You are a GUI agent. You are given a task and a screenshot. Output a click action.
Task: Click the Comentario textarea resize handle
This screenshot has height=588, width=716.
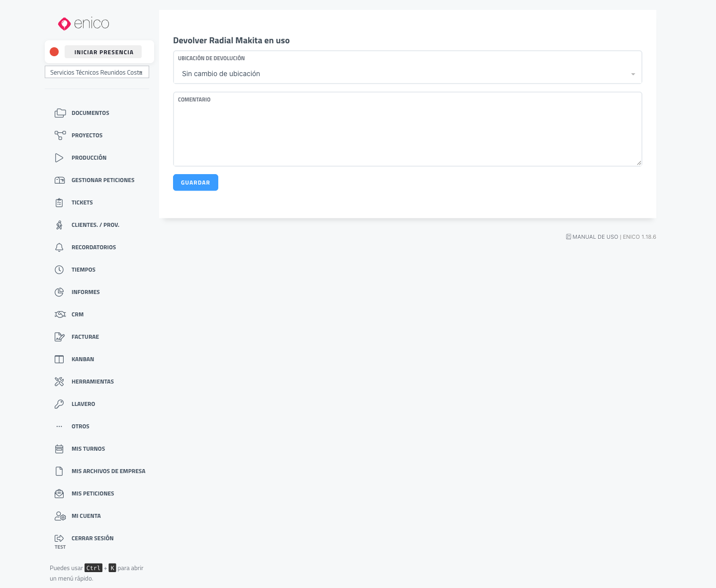[639, 163]
